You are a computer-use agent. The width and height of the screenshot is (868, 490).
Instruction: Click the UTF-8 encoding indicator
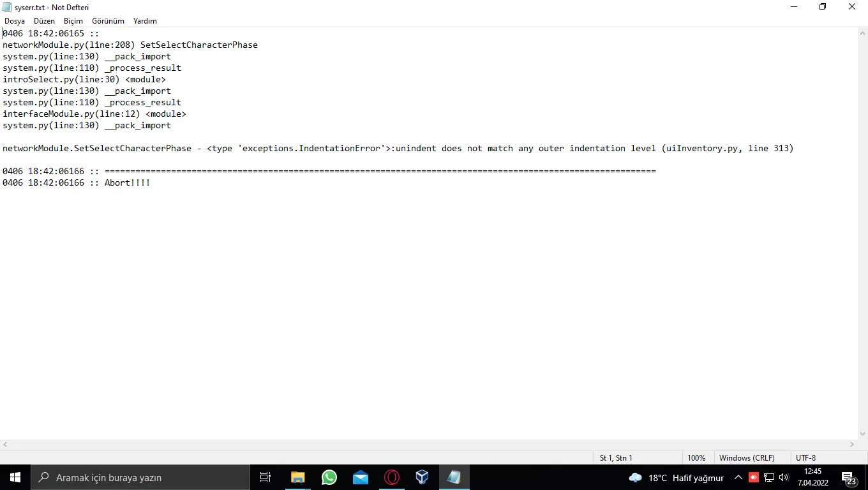pyautogui.click(x=805, y=457)
